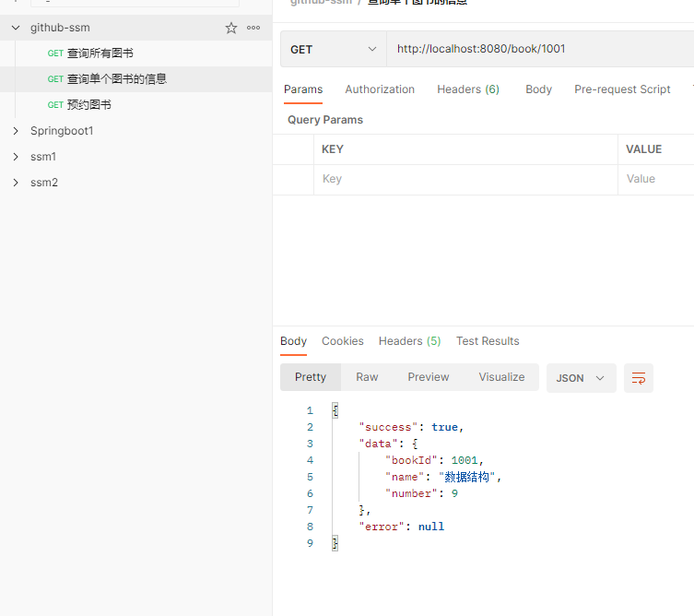694x616 pixels.
Task: Open the JSON format dropdown
Action: [x=582, y=378]
